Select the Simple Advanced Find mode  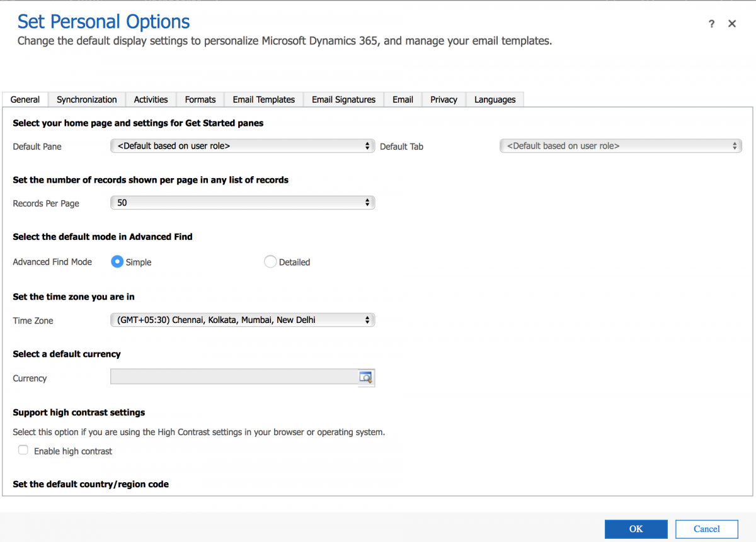[x=117, y=262]
